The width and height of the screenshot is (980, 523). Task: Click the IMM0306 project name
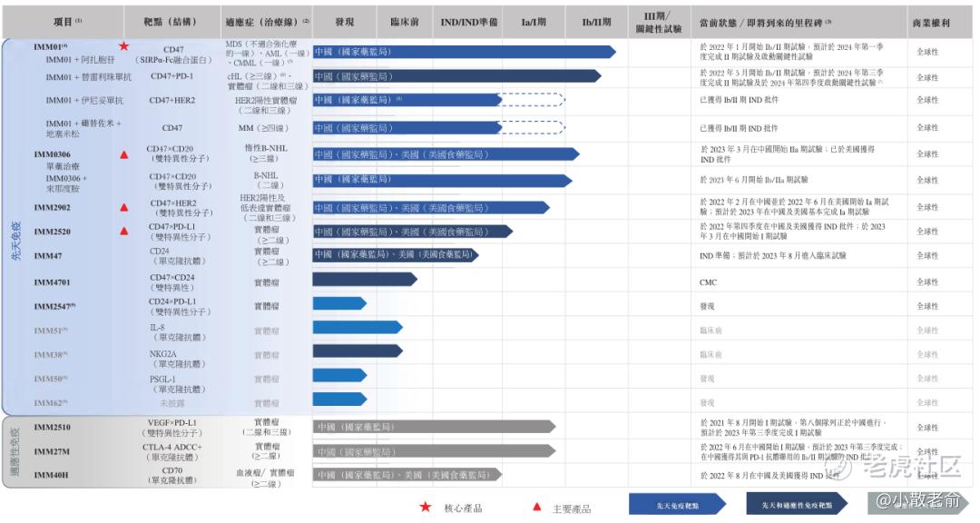click(x=52, y=154)
